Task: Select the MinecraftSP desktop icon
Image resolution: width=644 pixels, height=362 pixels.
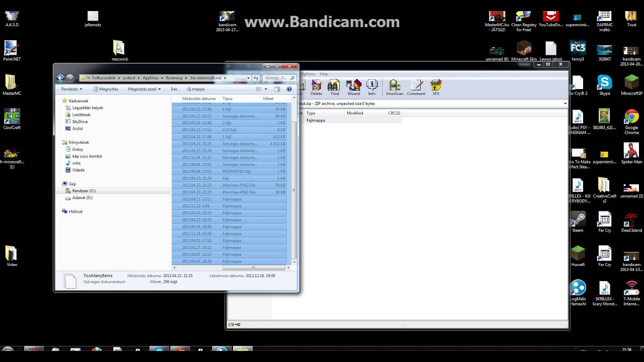Action: coord(631,85)
